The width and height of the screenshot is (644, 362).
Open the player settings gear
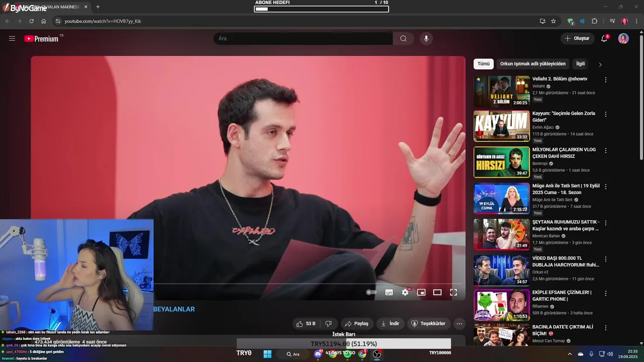(x=406, y=292)
